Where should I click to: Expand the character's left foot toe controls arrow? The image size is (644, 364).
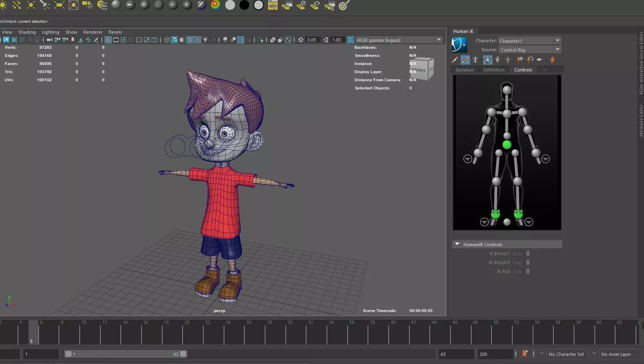(529, 222)
